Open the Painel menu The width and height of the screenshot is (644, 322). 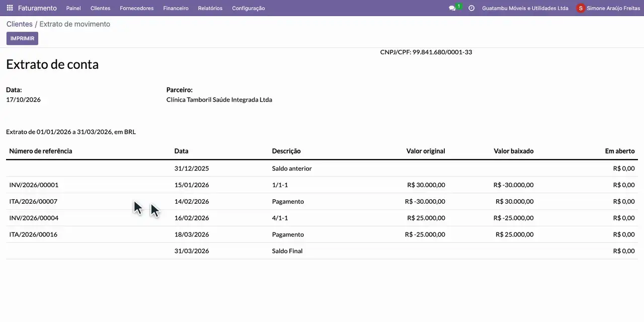click(73, 8)
